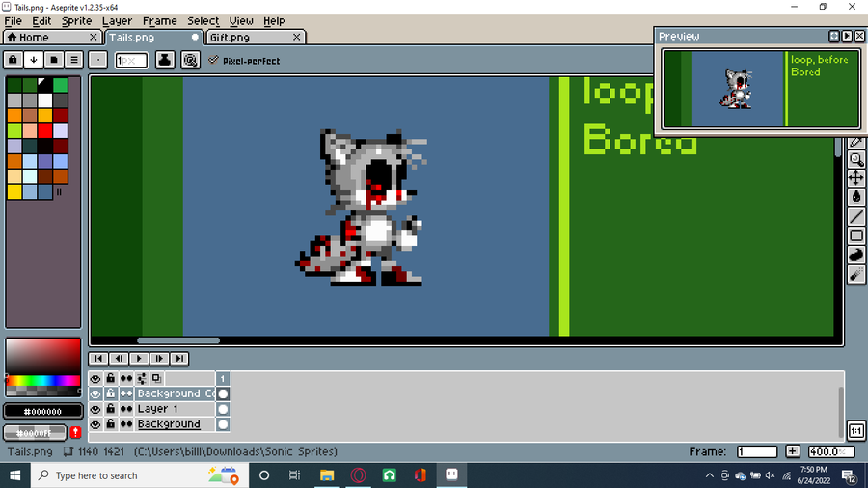Toggle Pixel-perfect checkbox
Viewport: 868px width, 488px height.
213,61
